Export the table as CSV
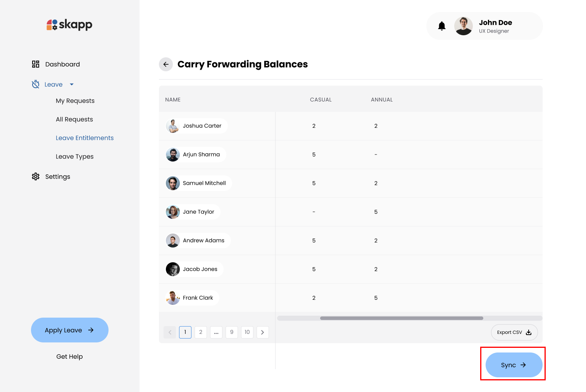Image resolution: width=586 pixels, height=392 pixels. tap(514, 332)
